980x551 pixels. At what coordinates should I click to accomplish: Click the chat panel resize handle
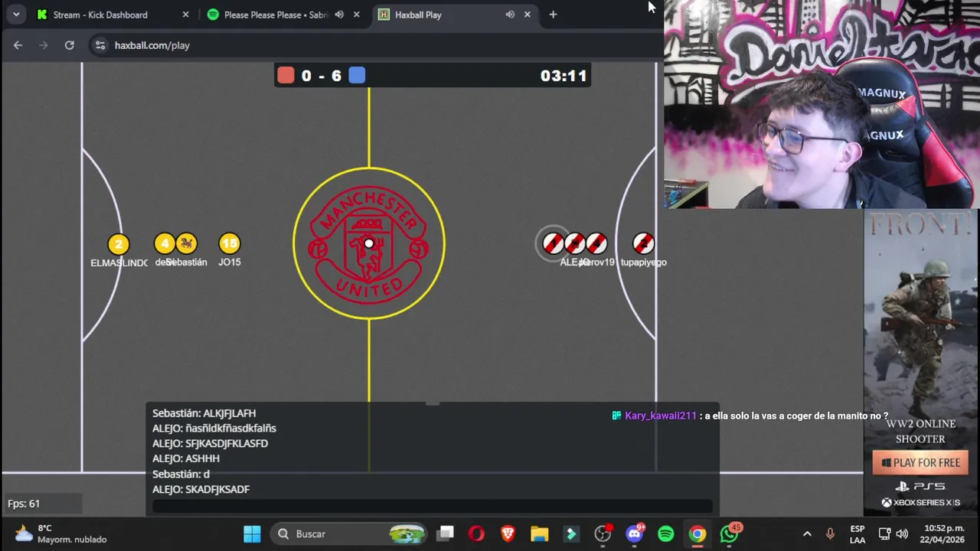coord(433,403)
